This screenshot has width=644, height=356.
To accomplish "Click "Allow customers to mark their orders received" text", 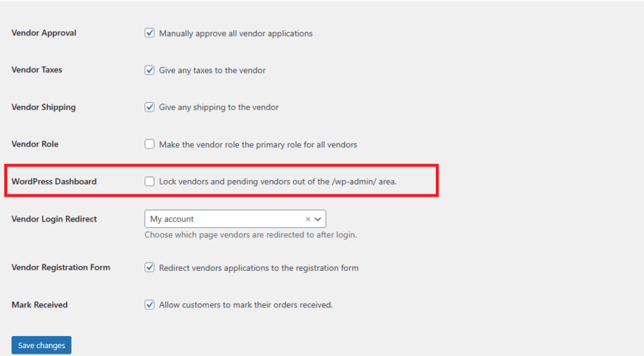I will [x=245, y=305].
